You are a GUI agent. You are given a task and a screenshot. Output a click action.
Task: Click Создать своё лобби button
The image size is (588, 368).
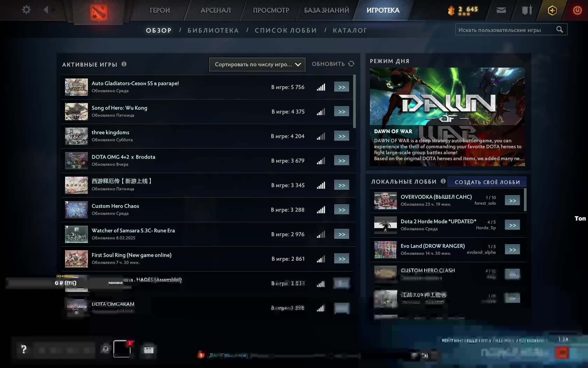(x=487, y=182)
